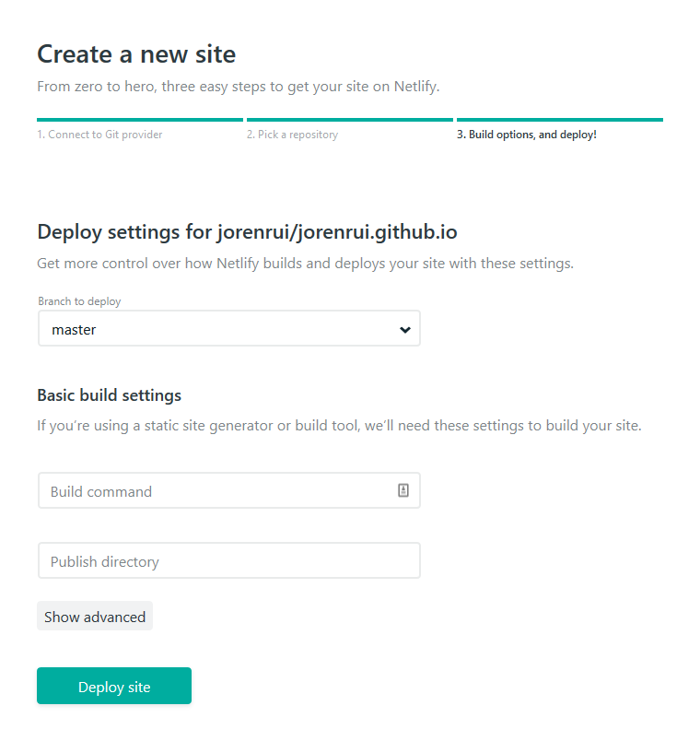Image resolution: width=700 pixels, height=741 pixels.
Task: Focus the Publish directory input field
Action: click(229, 560)
